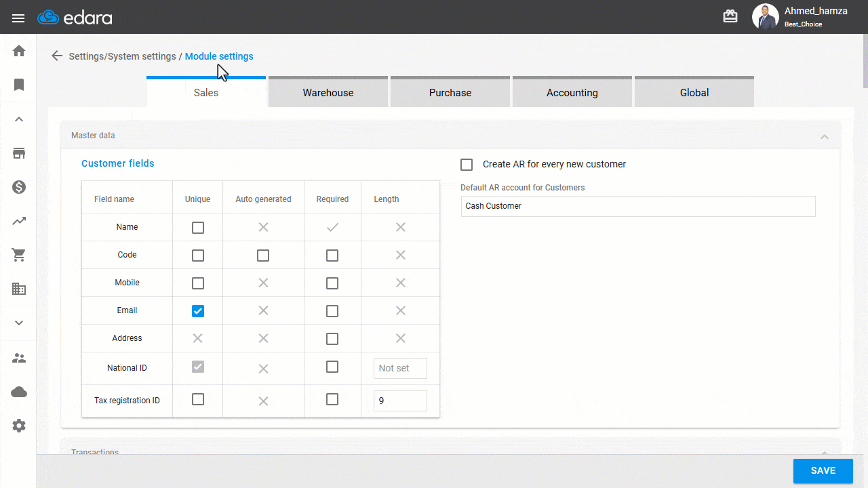The width and height of the screenshot is (868, 488).
Task: Click the Customer fields heading
Action: point(118,163)
